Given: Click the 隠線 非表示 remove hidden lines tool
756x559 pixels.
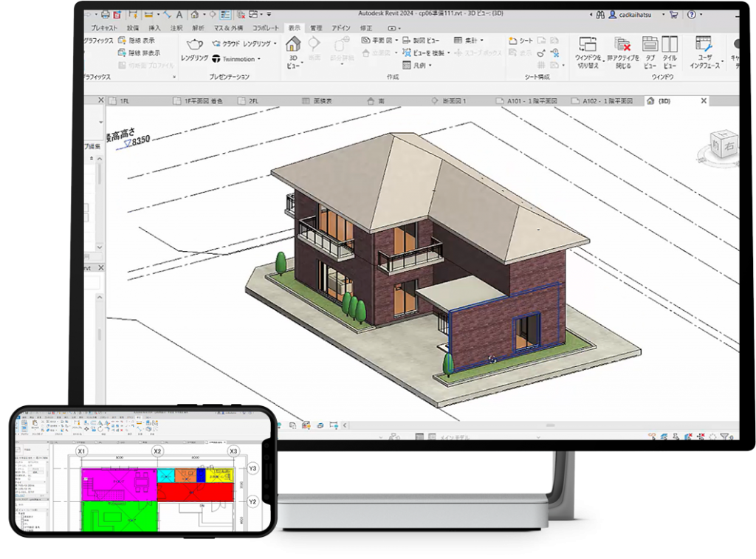Looking at the screenshot, I should 140,53.
